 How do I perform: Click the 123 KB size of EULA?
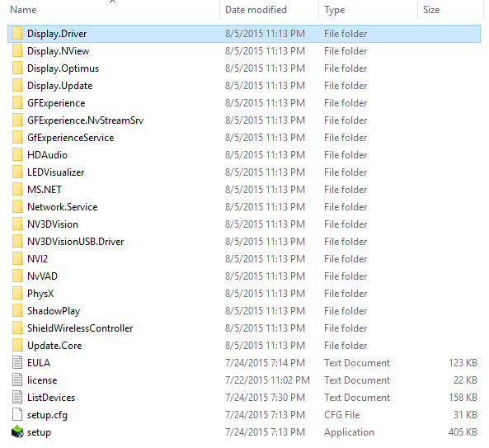pyautogui.click(x=463, y=362)
